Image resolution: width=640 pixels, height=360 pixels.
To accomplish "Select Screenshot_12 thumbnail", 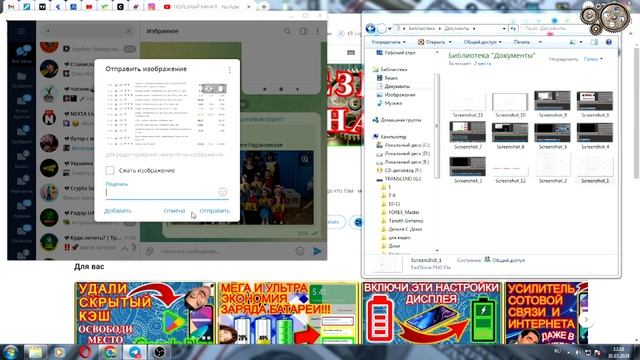I will pyautogui.click(x=510, y=169).
